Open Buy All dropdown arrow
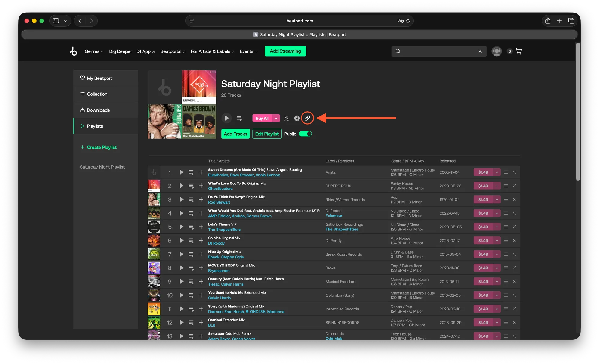This screenshot has width=599, height=364. point(276,118)
